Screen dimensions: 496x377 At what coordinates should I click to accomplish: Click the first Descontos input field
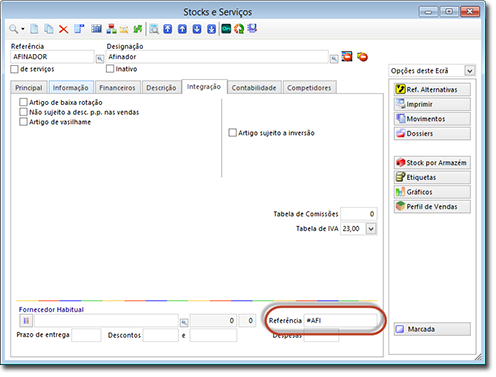coord(161,335)
